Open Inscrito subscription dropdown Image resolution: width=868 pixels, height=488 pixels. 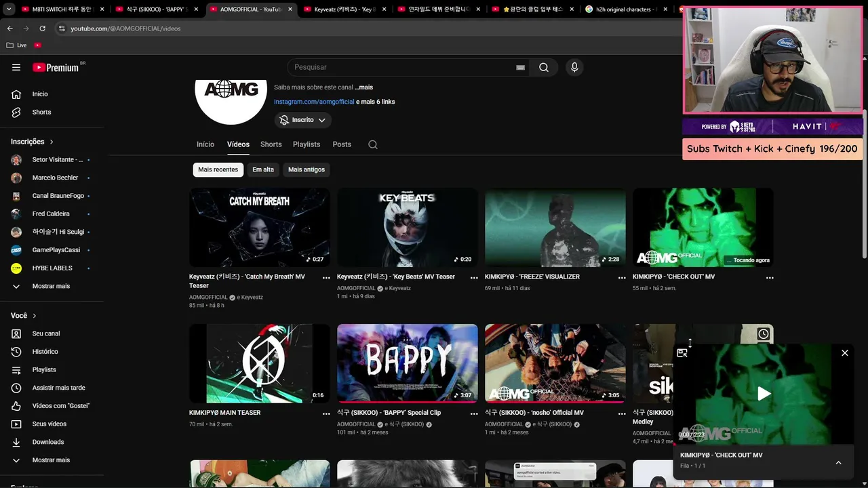pyautogui.click(x=303, y=120)
